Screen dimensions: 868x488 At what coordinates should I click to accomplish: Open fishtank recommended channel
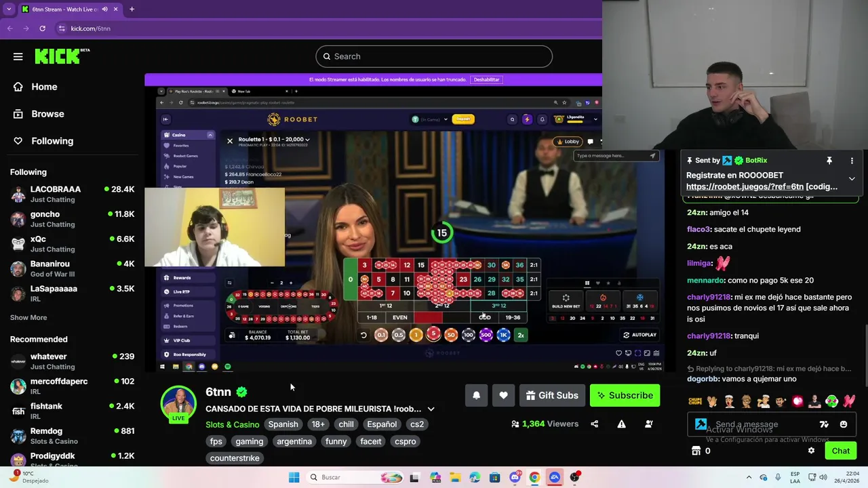(x=72, y=411)
